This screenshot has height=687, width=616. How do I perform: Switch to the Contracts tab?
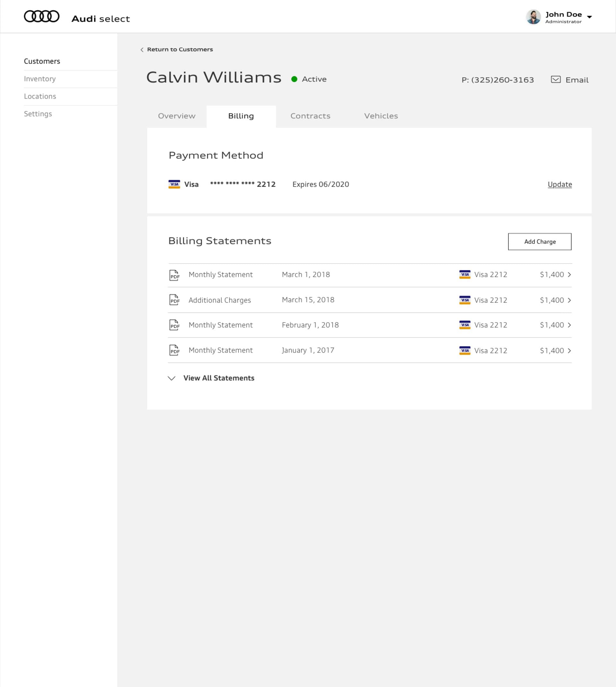(x=310, y=116)
